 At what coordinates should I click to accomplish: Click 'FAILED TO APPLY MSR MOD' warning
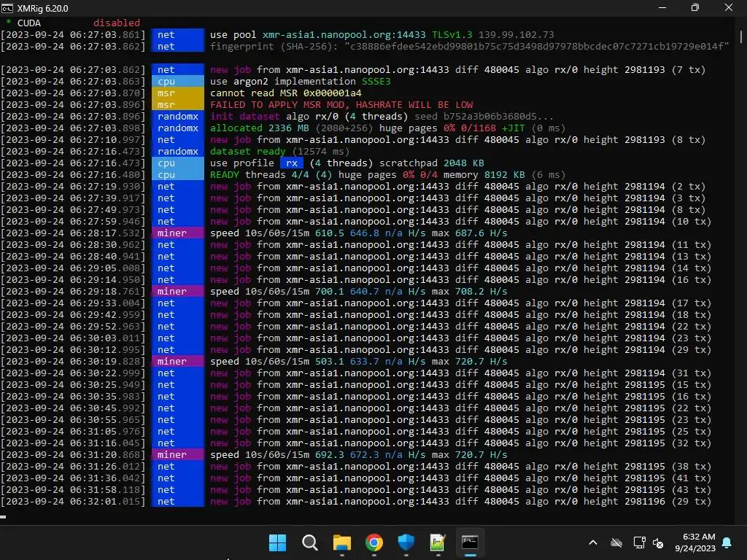pos(341,105)
